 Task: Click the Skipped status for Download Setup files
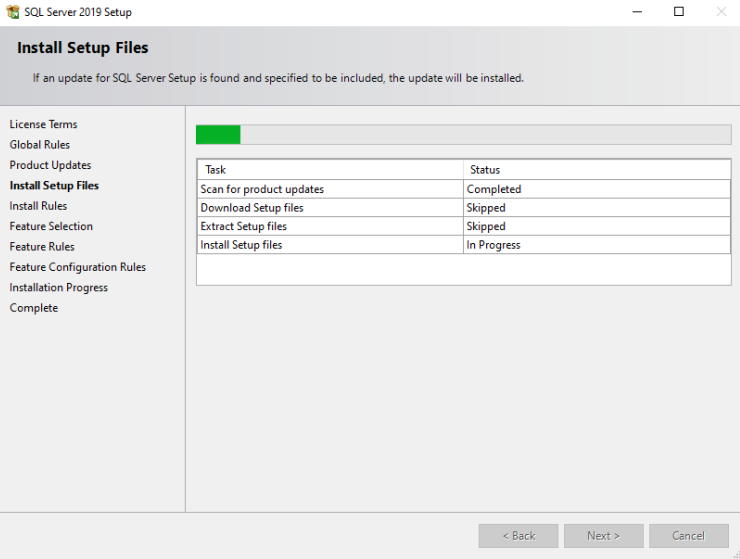[x=597, y=208]
